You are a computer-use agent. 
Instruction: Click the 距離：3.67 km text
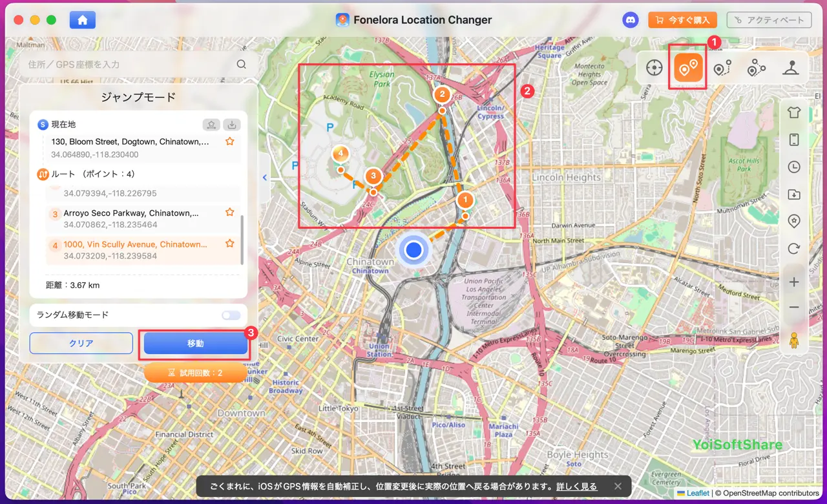coord(73,285)
